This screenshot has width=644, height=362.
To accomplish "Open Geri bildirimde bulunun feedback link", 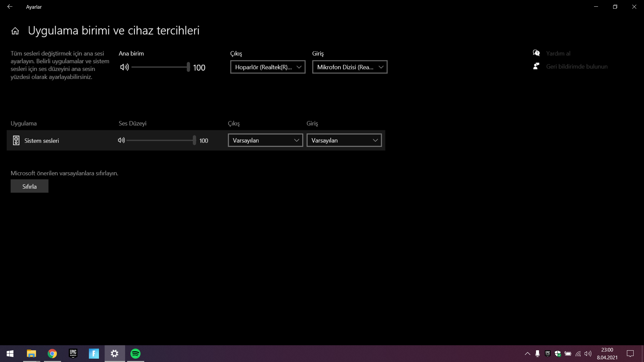I will [x=577, y=66].
